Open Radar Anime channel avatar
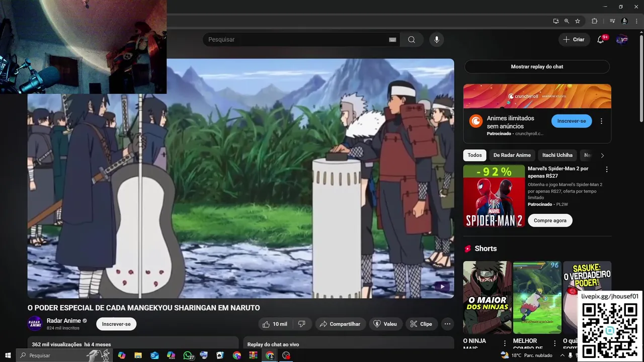Screen dimensions: 644x362 tap(35, 324)
